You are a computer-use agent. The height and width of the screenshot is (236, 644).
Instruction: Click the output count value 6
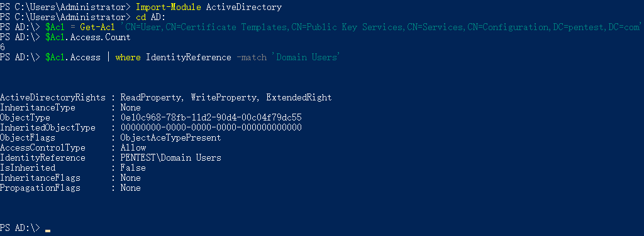tap(3, 47)
